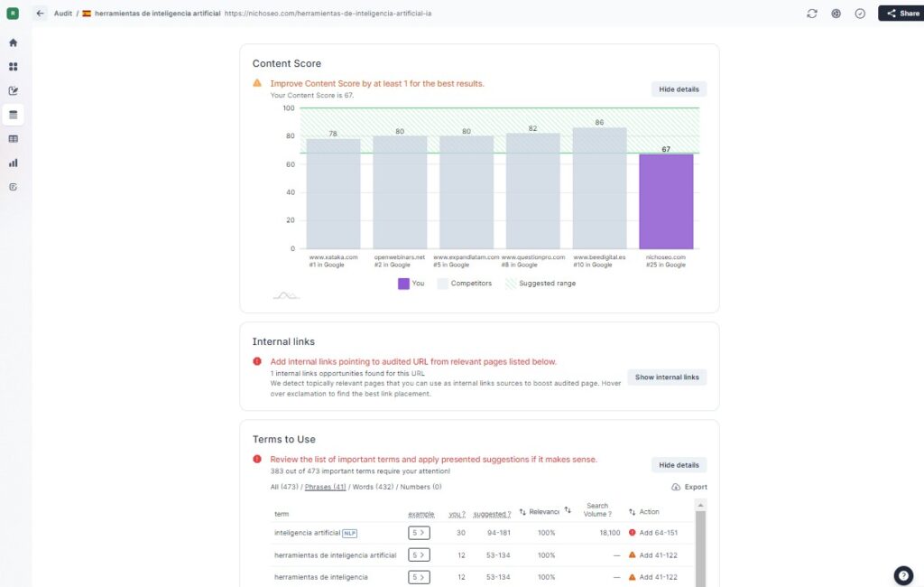
Task: Click the Content Score orange warning triangle
Action: [257, 83]
